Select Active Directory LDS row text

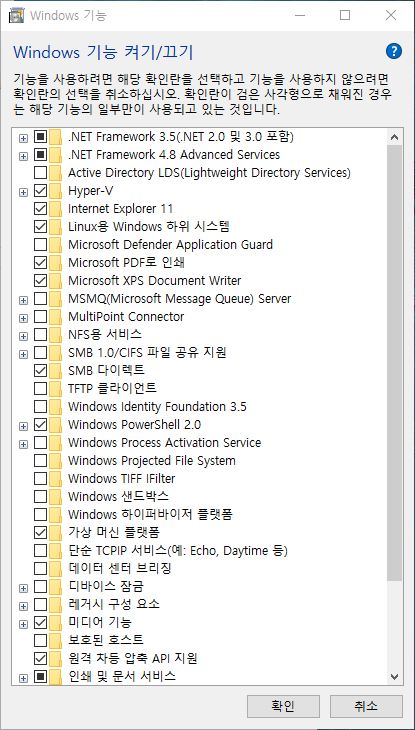209,173
